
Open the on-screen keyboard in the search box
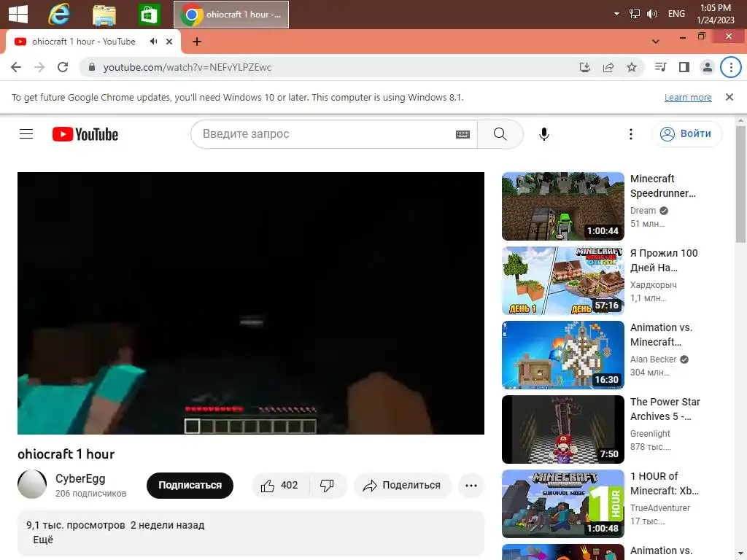(x=462, y=134)
